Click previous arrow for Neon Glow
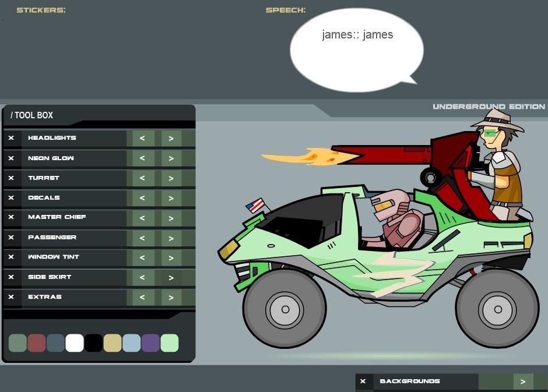The height and width of the screenshot is (392, 548). click(x=142, y=158)
